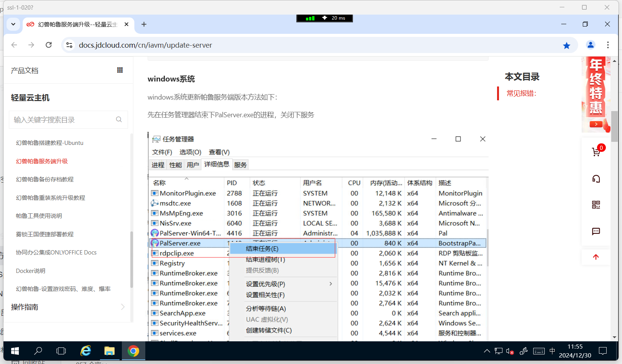Open Task View on the taskbar

[61, 351]
